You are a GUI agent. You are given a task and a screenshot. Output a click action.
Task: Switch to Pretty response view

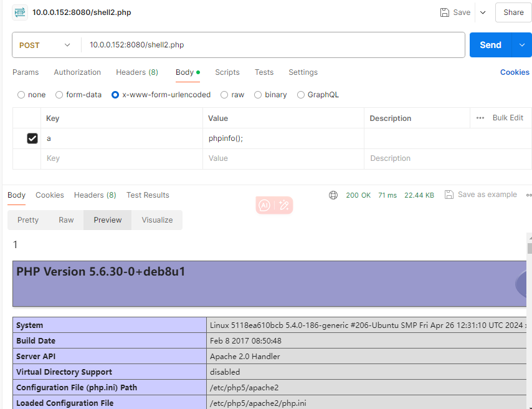(28, 220)
